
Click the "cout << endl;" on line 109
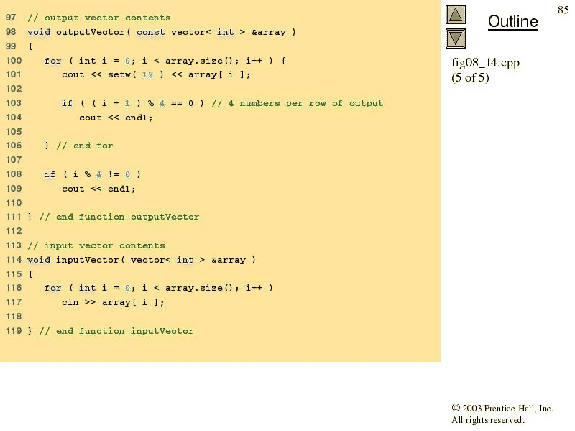(99, 189)
